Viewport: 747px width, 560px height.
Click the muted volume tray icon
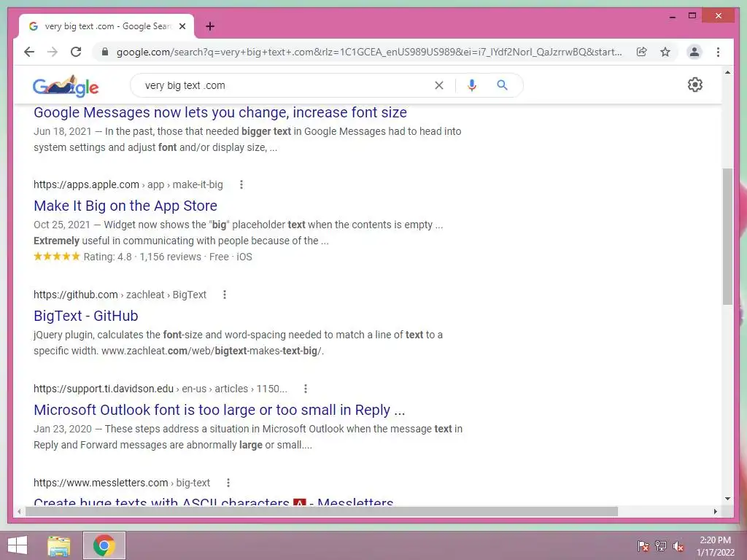point(678,545)
